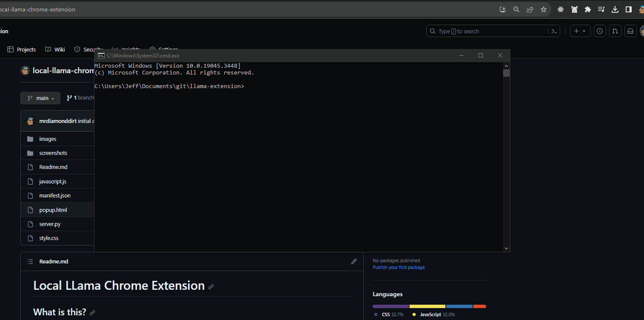Click the scroll down arrow in the cmd window
The width and height of the screenshot is (644, 320).
[x=506, y=248]
